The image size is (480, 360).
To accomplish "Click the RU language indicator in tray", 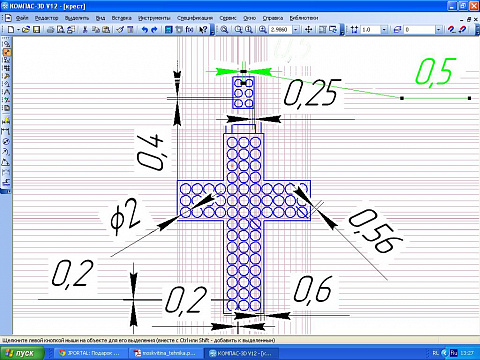I will click(x=454, y=353).
